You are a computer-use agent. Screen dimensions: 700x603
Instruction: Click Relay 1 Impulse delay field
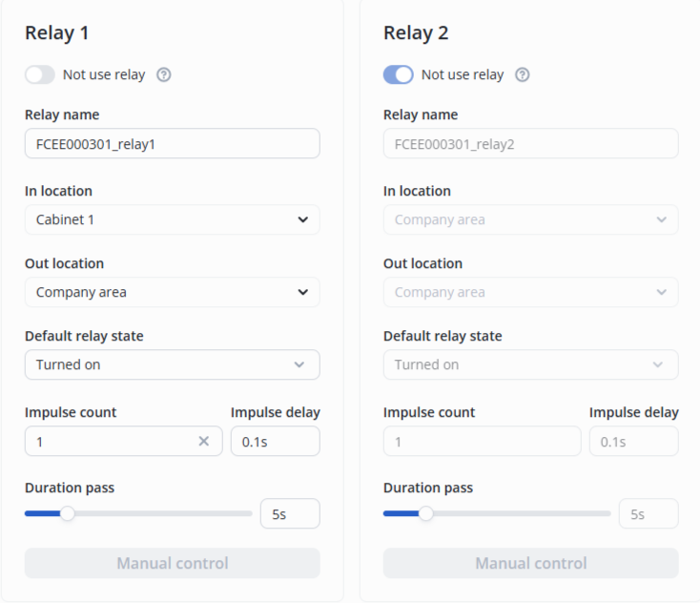click(275, 441)
